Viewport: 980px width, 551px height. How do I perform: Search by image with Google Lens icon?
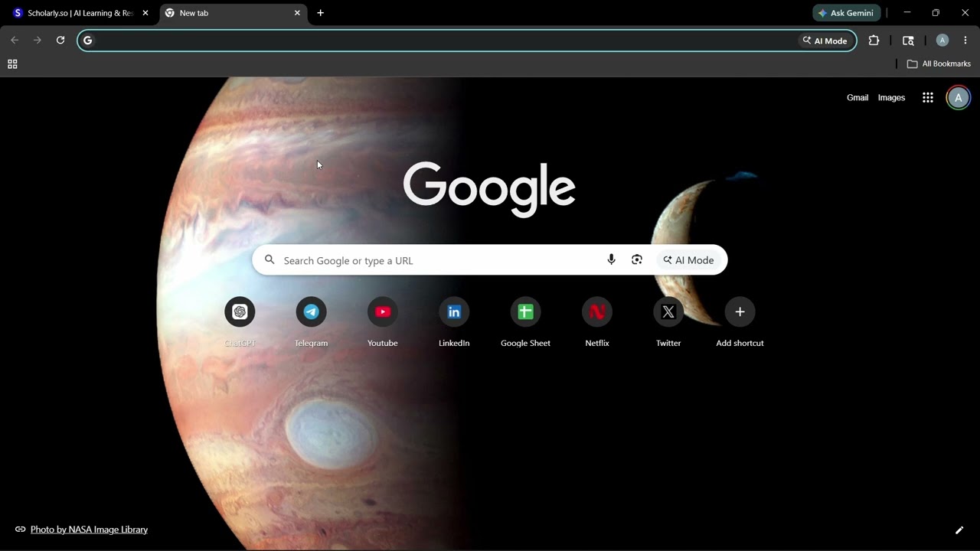[637, 260]
